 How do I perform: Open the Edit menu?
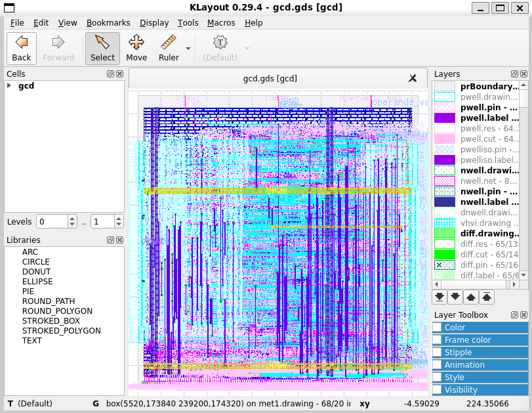coord(41,23)
